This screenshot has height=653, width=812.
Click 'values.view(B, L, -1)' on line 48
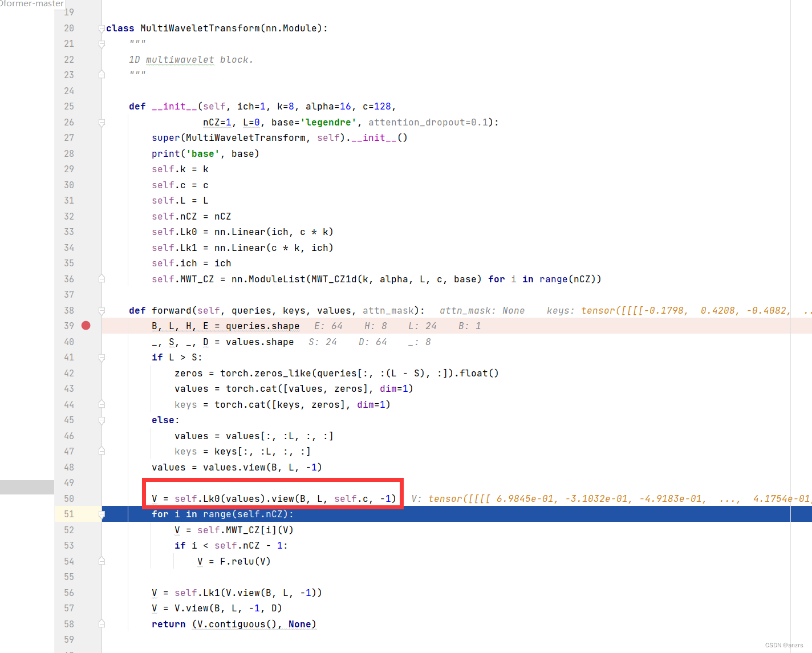[x=263, y=467]
